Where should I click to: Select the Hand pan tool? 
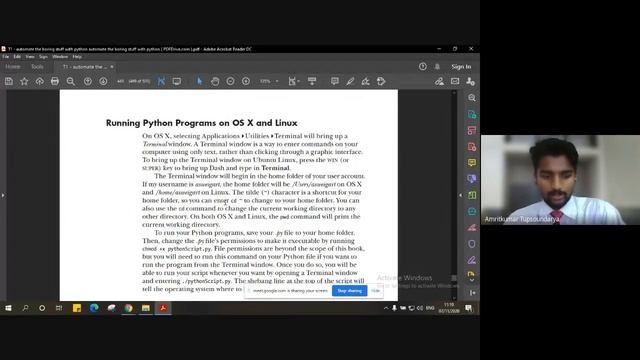point(215,81)
